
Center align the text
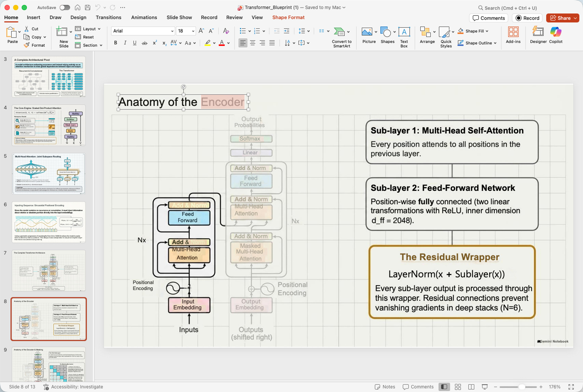(x=253, y=43)
